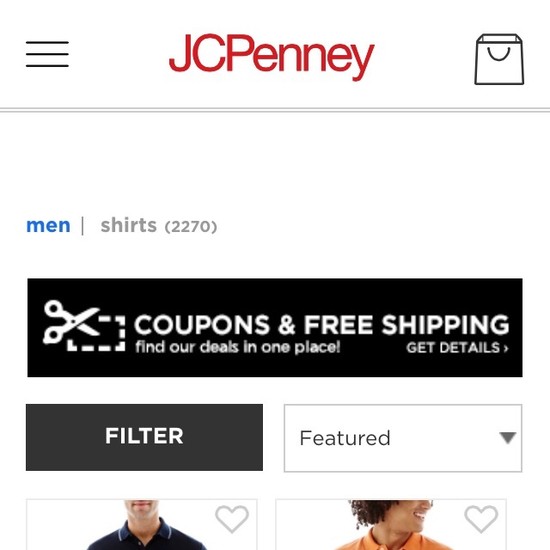Viewport: 550px width, 550px height.
Task: Click 'COUPONS & FREE SHIPPING' headline
Action: 322,324
